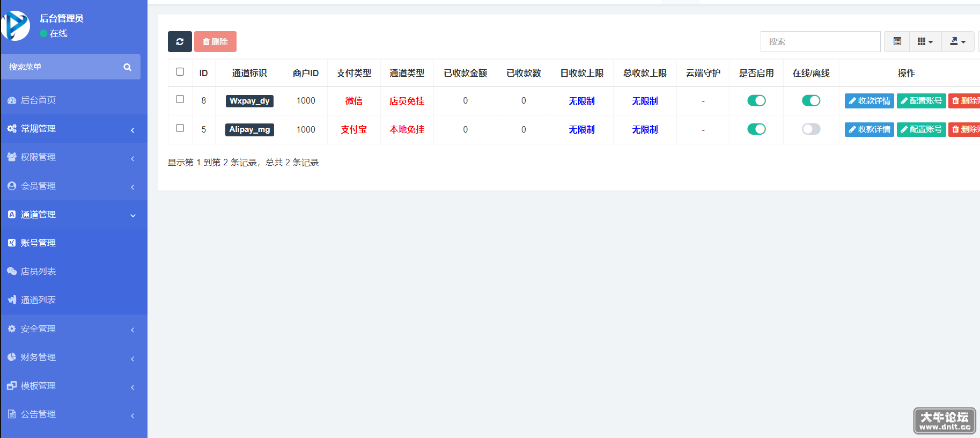The image size is (980, 438).
Task: Disable 是否启用 switch for Alipay_mg
Action: 756,129
